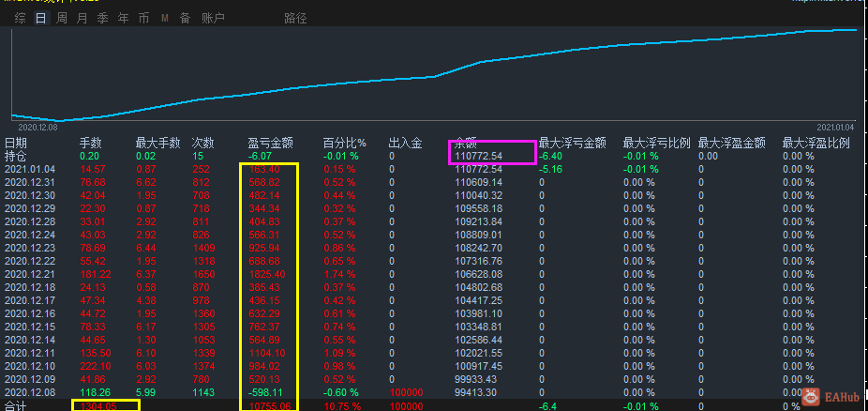
Task: Sort by the 手数 column header
Action: pos(91,144)
